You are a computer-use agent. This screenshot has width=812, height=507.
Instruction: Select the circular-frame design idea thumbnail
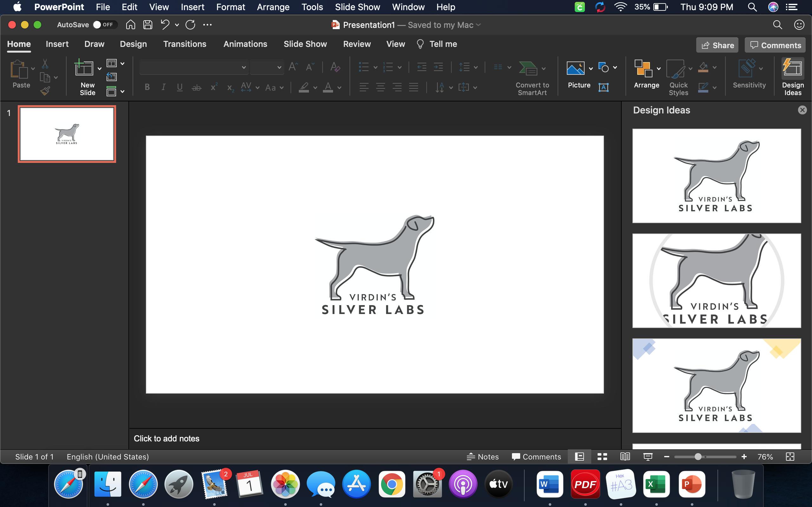[x=717, y=281]
